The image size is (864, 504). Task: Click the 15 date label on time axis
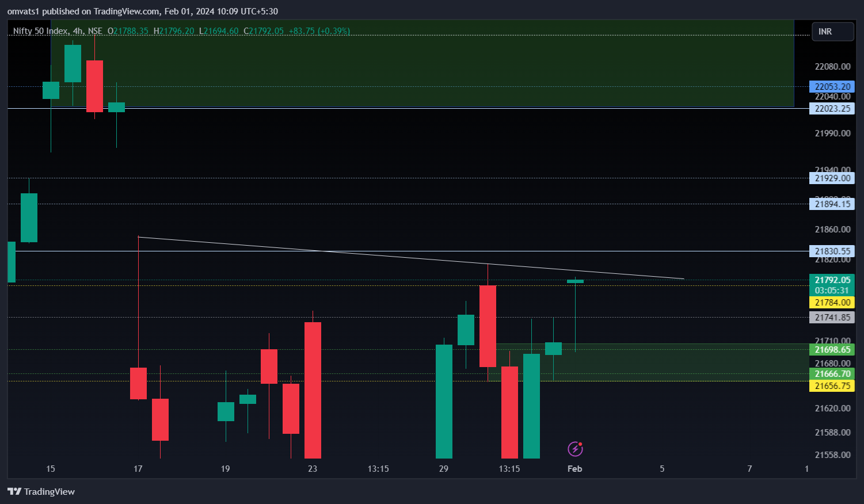click(x=51, y=469)
